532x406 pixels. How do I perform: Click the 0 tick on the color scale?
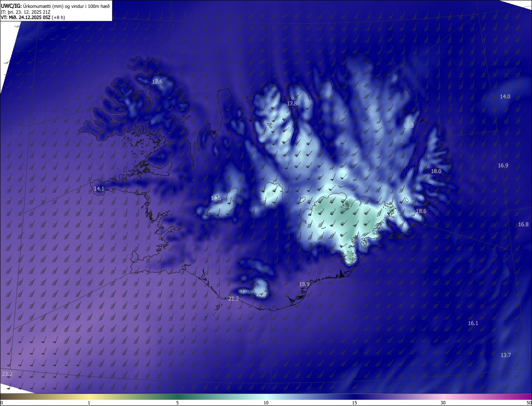click(2, 403)
